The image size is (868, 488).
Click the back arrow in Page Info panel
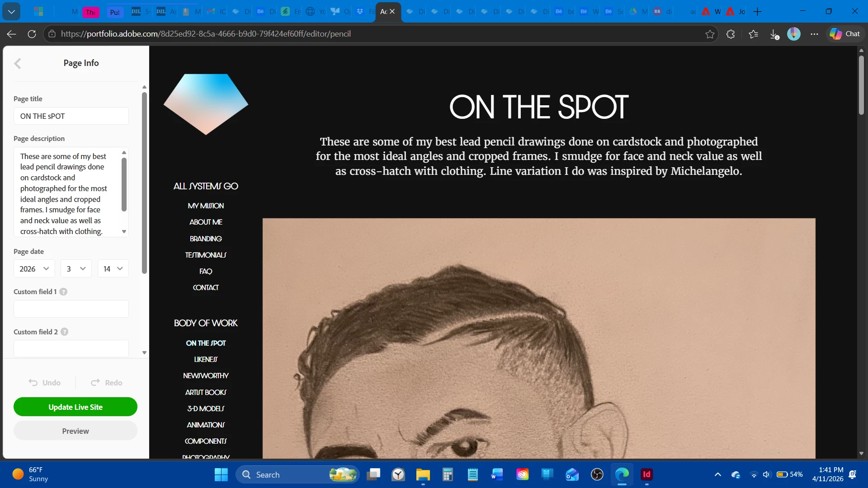(x=18, y=63)
